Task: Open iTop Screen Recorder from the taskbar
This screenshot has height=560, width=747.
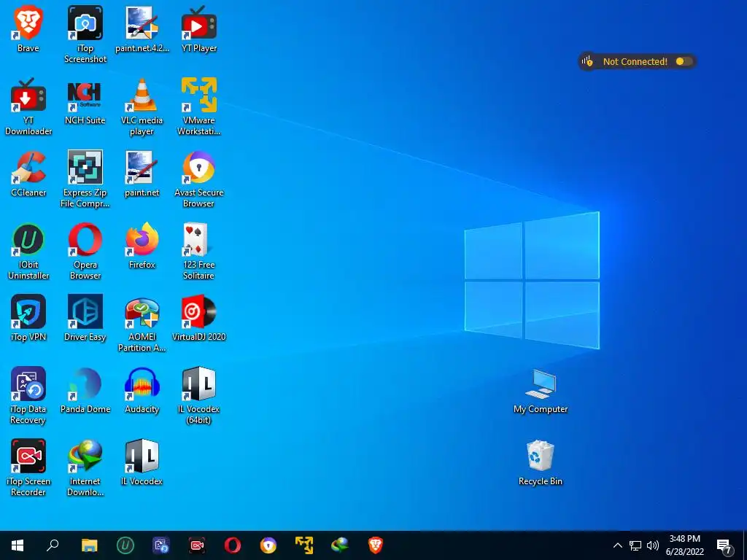Action: [x=197, y=545]
